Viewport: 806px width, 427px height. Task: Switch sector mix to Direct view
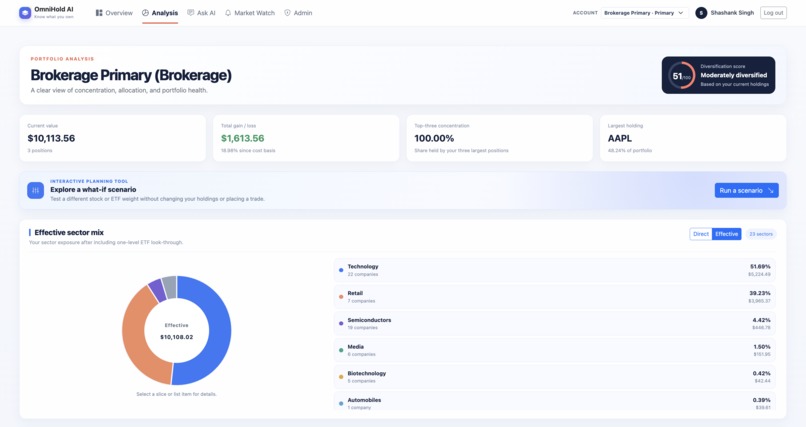tap(701, 234)
